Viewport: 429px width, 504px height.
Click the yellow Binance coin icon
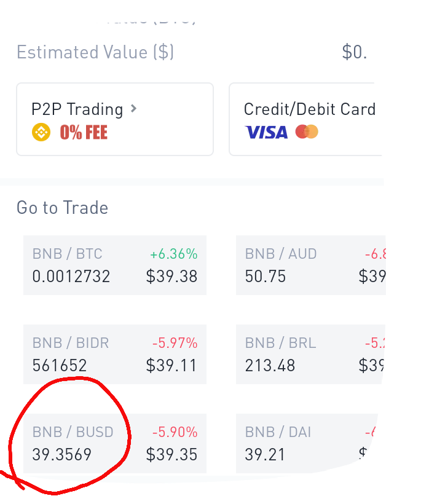click(x=41, y=132)
